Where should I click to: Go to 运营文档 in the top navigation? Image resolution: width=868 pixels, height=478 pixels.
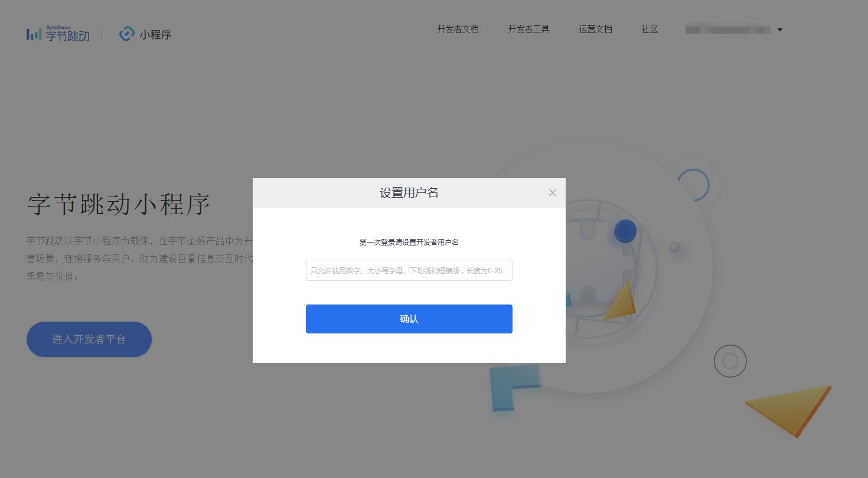click(595, 30)
